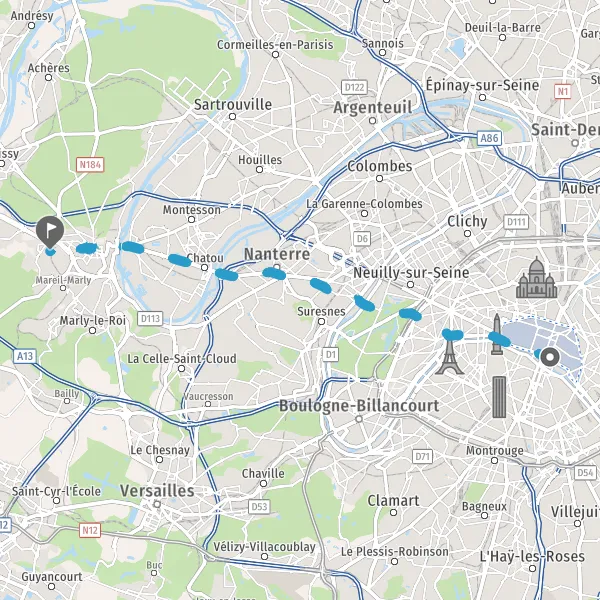
Task: Select the Neuilly-sur-Seine label
Action: 411,273
